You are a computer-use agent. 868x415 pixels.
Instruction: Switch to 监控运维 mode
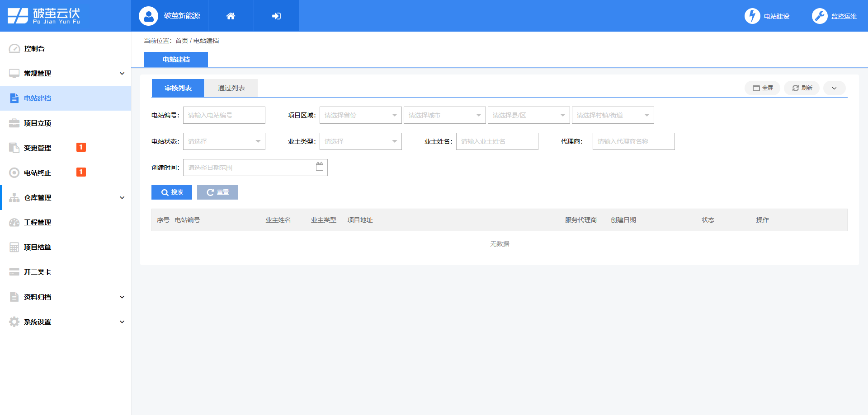835,15
